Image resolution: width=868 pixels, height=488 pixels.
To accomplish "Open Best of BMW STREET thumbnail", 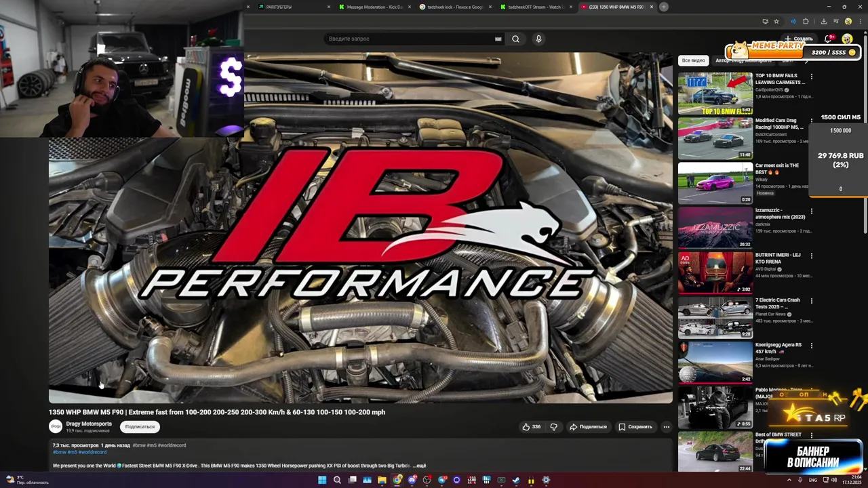I will point(715,451).
